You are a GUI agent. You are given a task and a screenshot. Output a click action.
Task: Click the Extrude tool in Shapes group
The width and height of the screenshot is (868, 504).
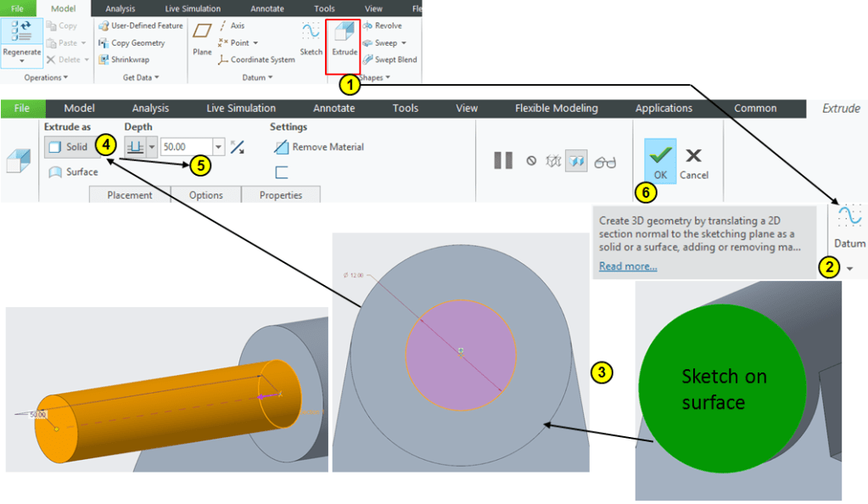pyautogui.click(x=344, y=39)
